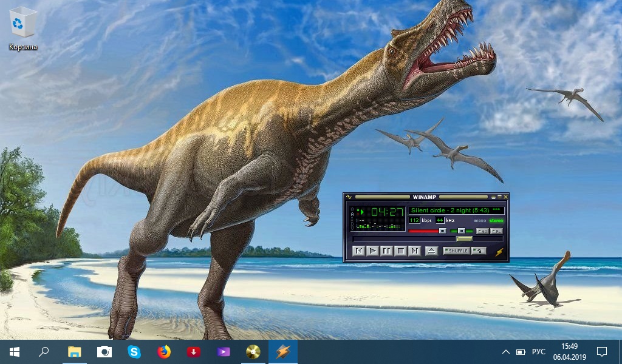Click the song position seek bar handle
This screenshot has height=364, width=622.
coord(464,239)
